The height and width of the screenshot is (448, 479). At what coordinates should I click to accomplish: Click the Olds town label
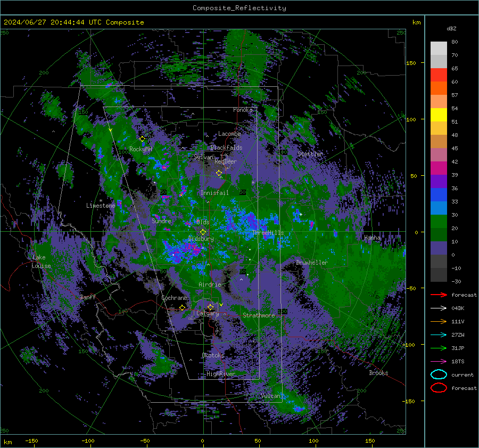tap(203, 222)
